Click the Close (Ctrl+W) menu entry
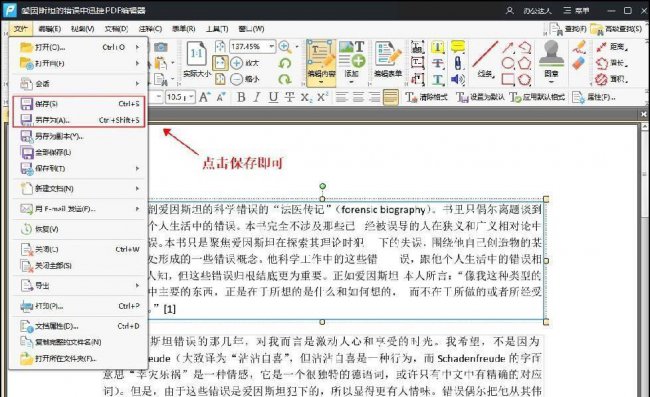650x397 pixels. pyautogui.click(x=78, y=249)
